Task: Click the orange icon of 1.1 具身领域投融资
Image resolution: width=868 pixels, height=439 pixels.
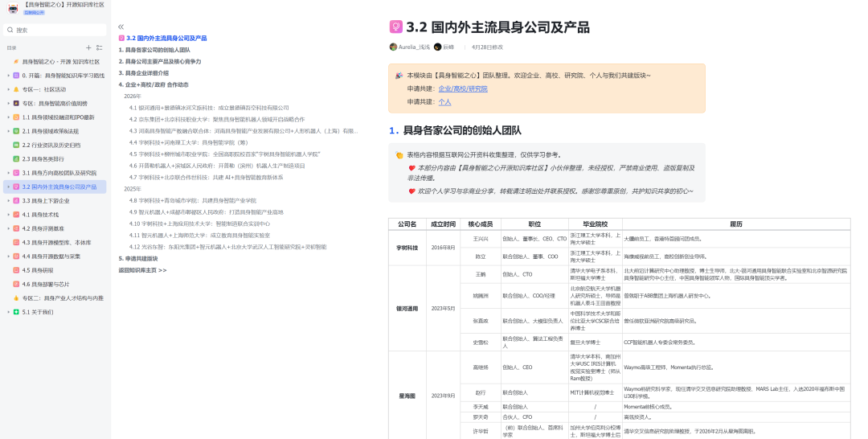Action: tap(16, 117)
